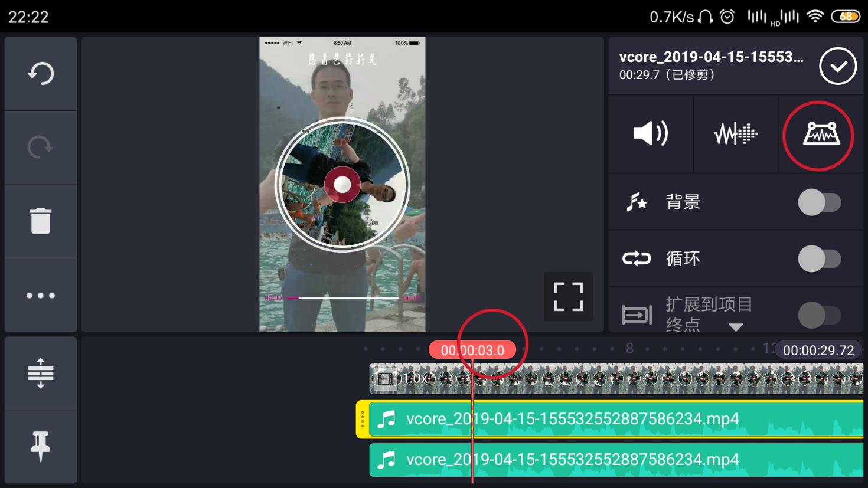Select the pin clip icon

point(40,447)
